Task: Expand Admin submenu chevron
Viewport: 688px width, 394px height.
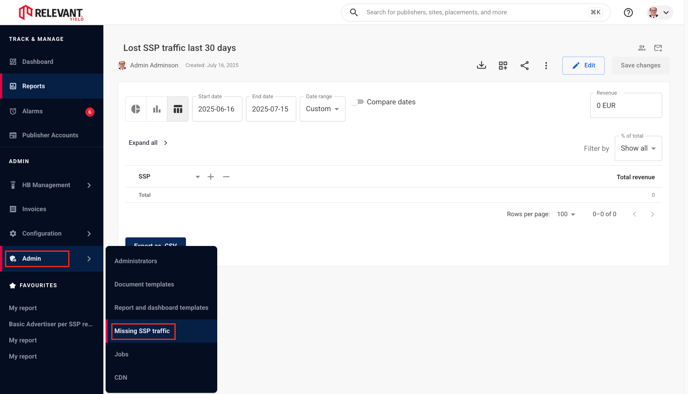Action: pos(89,258)
